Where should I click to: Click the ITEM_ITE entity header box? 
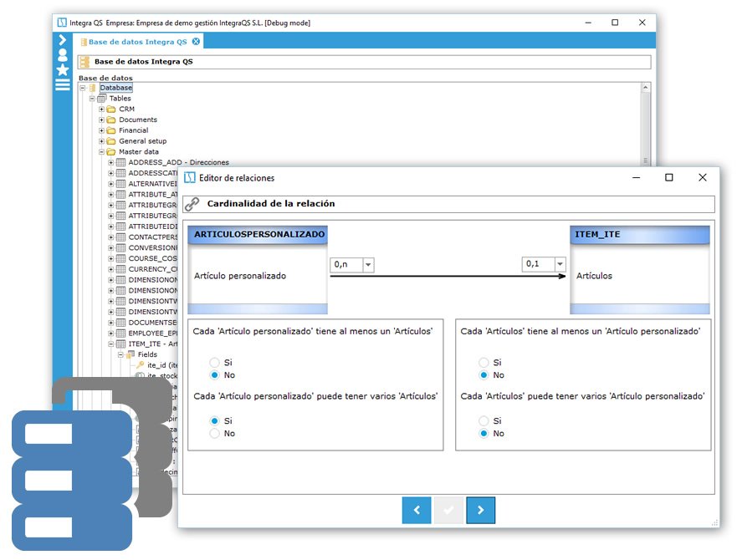pos(640,234)
